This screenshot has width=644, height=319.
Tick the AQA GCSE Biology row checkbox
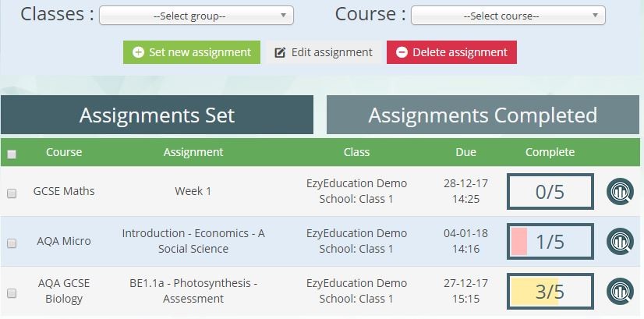(x=12, y=293)
